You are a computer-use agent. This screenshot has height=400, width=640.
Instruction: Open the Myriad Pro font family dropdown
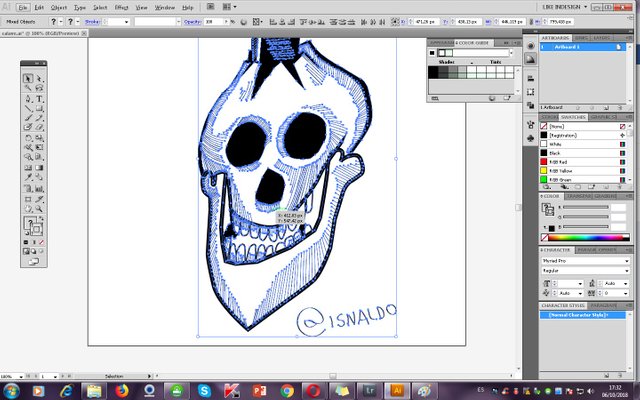coord(626,261)
